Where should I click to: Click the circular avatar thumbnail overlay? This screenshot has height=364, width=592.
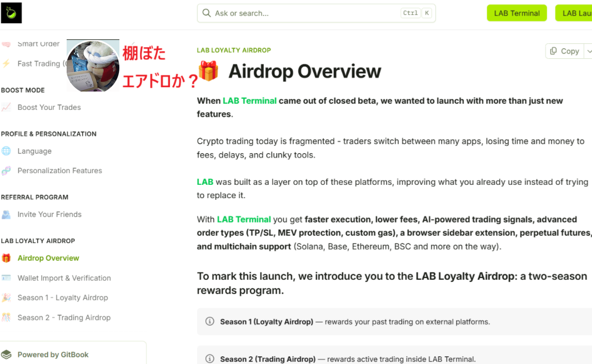(x=93, y=66)
